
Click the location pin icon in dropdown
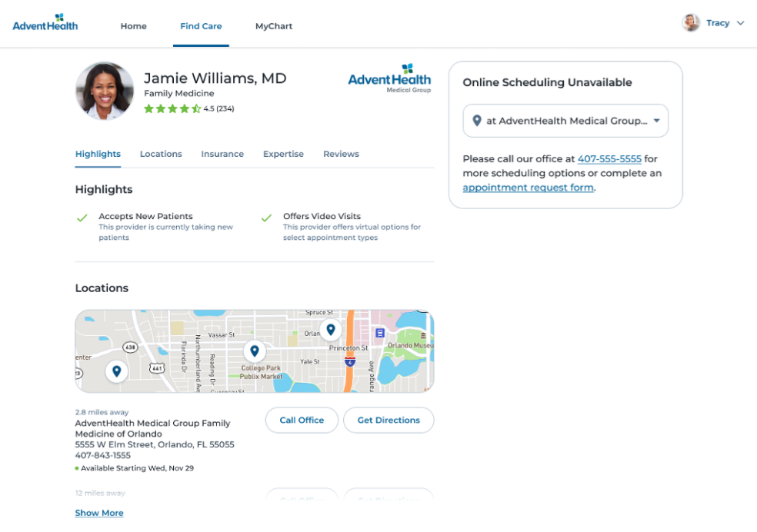476,121
